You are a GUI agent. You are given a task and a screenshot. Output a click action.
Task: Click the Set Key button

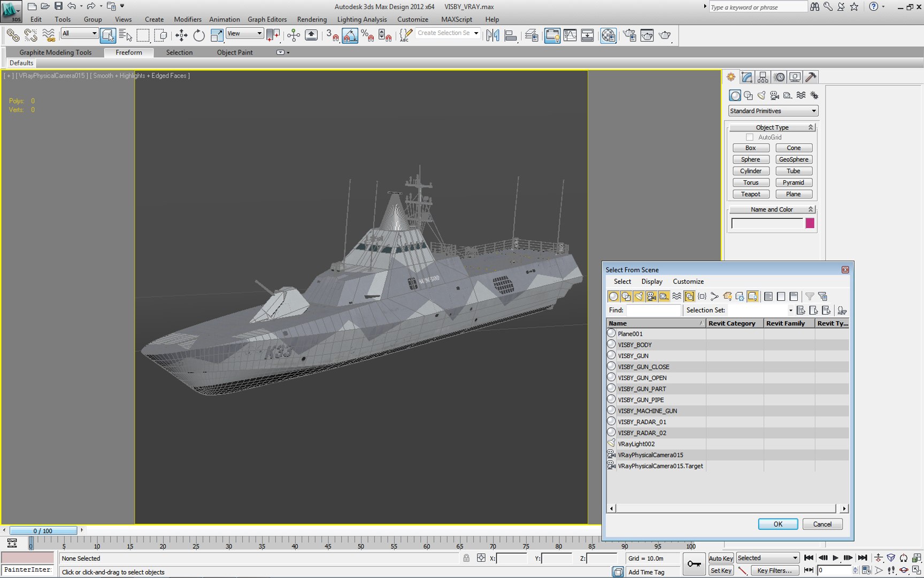pos(721,571)
